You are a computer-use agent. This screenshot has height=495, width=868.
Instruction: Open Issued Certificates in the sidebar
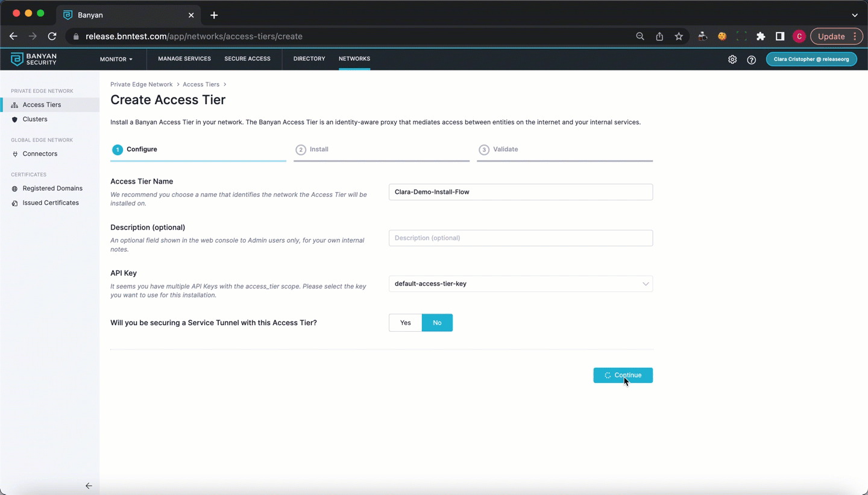coord(50,203)
